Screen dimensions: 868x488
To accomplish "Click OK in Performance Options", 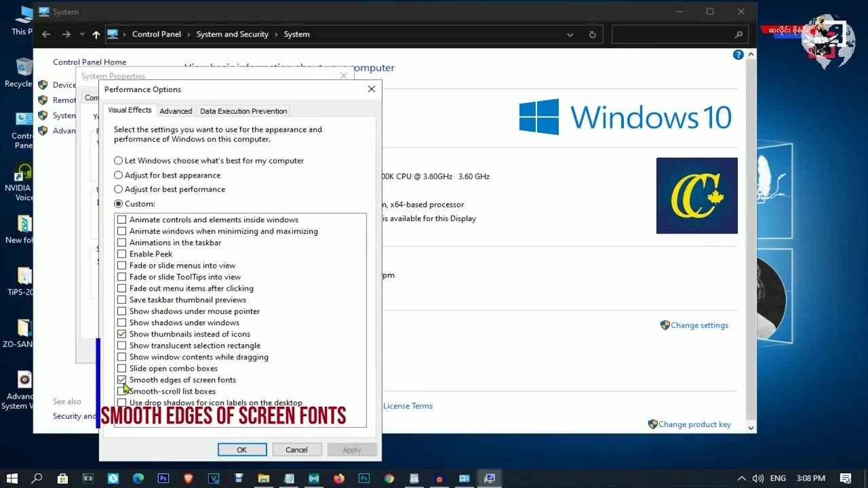I will coord(242,450).
